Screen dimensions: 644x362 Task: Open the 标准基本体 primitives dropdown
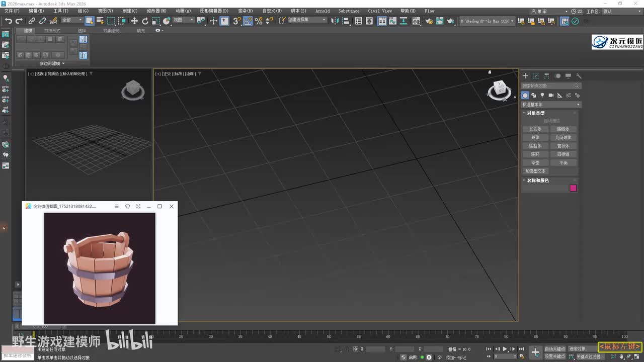551,105
